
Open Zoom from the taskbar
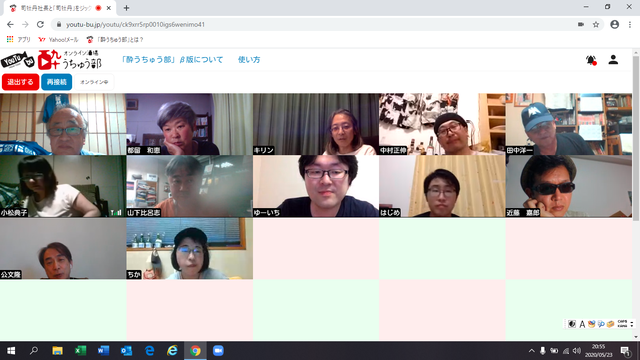[218, 351]
